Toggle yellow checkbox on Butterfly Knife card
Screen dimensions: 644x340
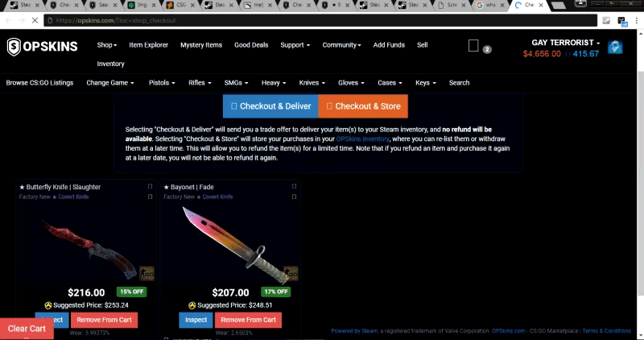150,197
